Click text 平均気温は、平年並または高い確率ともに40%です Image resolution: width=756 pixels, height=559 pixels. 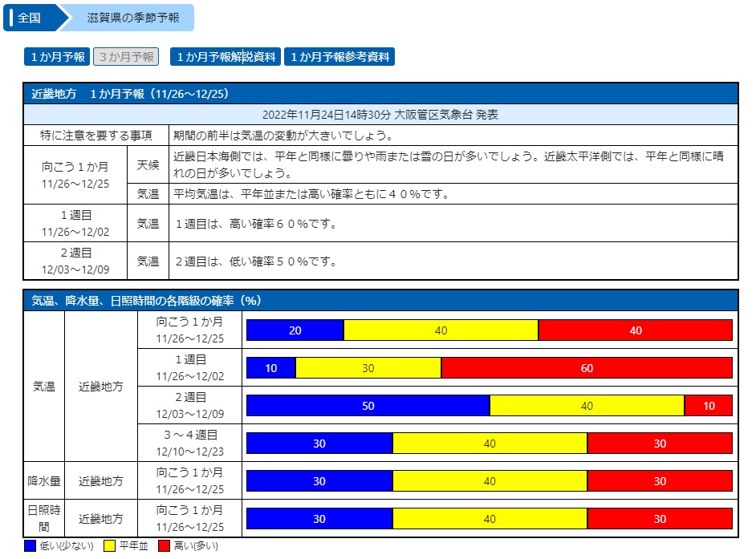[x=311, y=194]
